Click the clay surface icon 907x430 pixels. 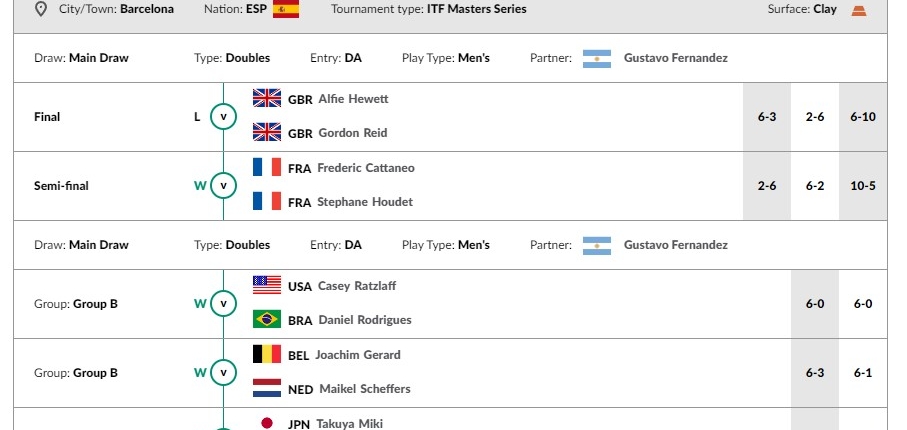coord(859,10)
